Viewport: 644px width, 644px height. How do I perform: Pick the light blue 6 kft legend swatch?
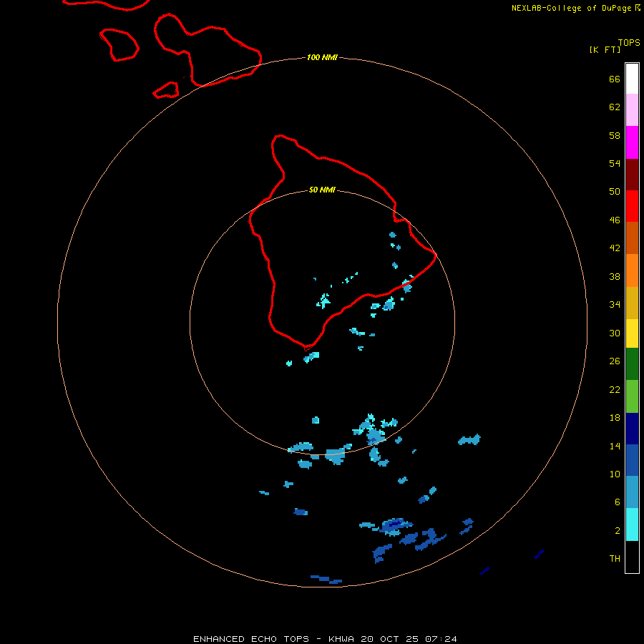click(632, 492)
